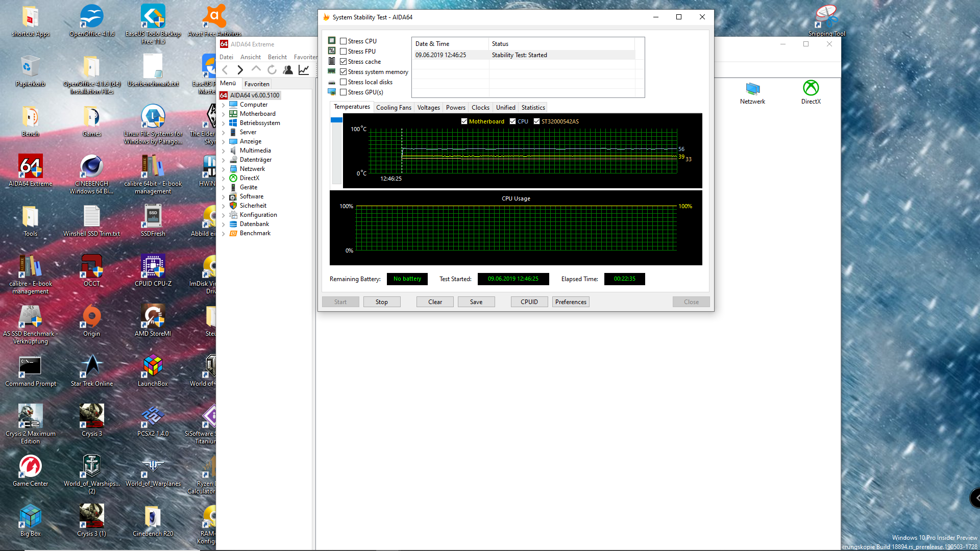Image resolution: width=980 pixels, height=551 pixels.
Task: Open OpenOffice 4.1.6 desktop shortcut
Action: [x=92, y=20]
